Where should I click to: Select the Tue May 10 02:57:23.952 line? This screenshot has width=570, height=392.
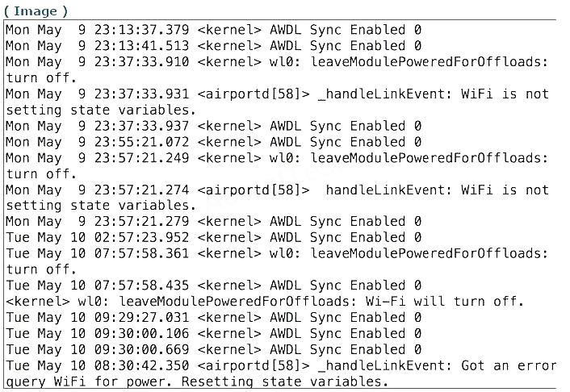(x=214, y=237)
